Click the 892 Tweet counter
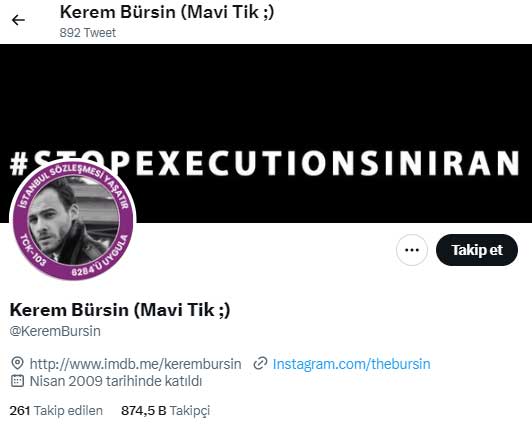This screenshot has width=532, height=426. (x=88, y=33)
